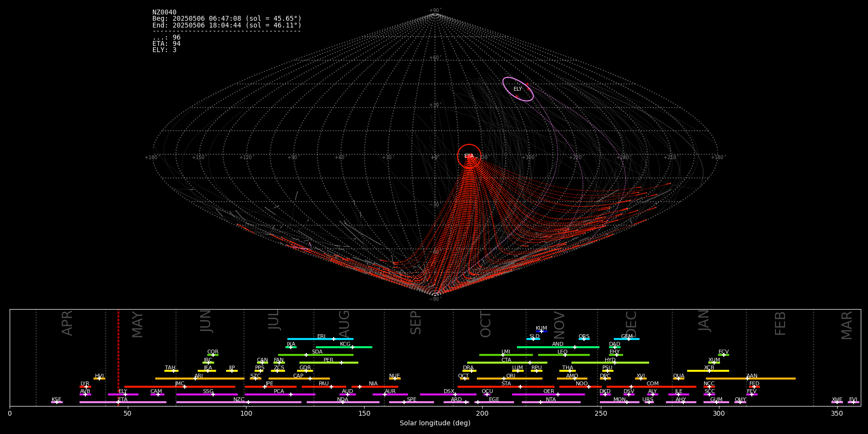
Task: Click the +90 latitude label on the sky map
Action: [434, 11]
